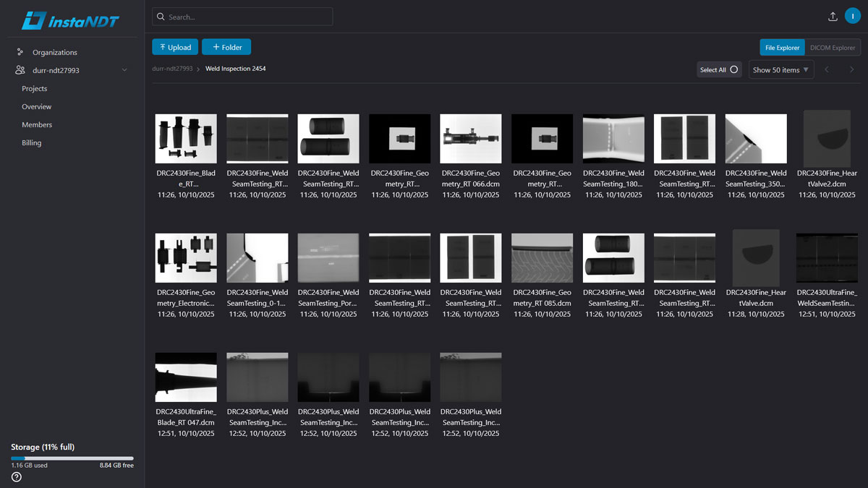Switch to File Explorer view
This screenshot has height=488, width=868.
(782, 48)
